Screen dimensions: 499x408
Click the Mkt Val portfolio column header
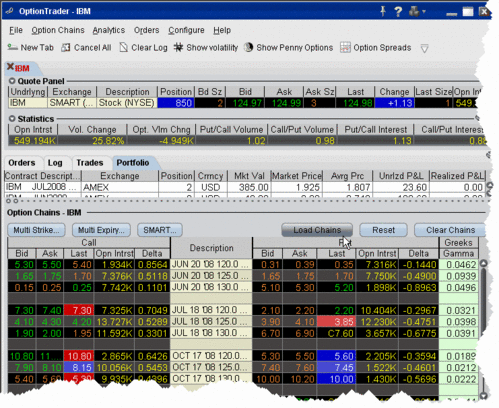click(249, 176)
